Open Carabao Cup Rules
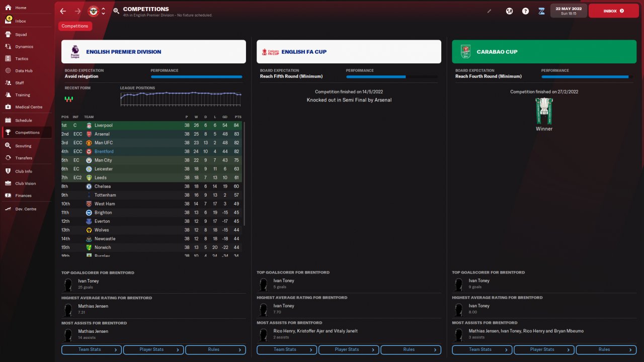This screenshot has height=362, width=644. [x=606, y=349]
